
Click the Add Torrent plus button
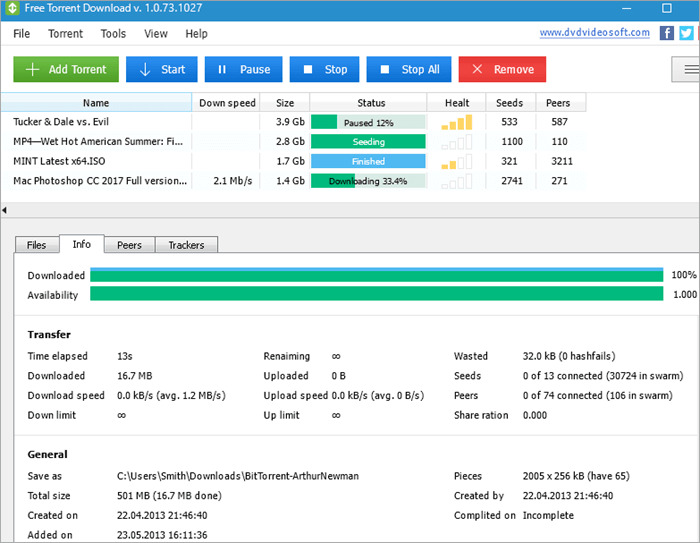tap(66, 69)
